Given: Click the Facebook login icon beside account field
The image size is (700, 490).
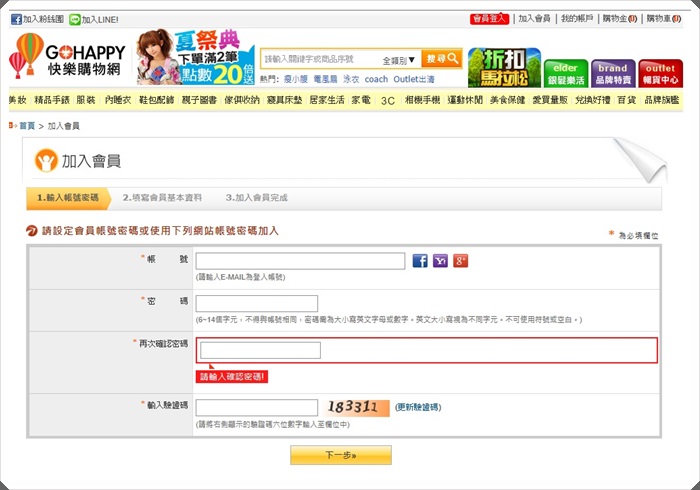Looking at the screenshot, I should click(x=420, y=261).
